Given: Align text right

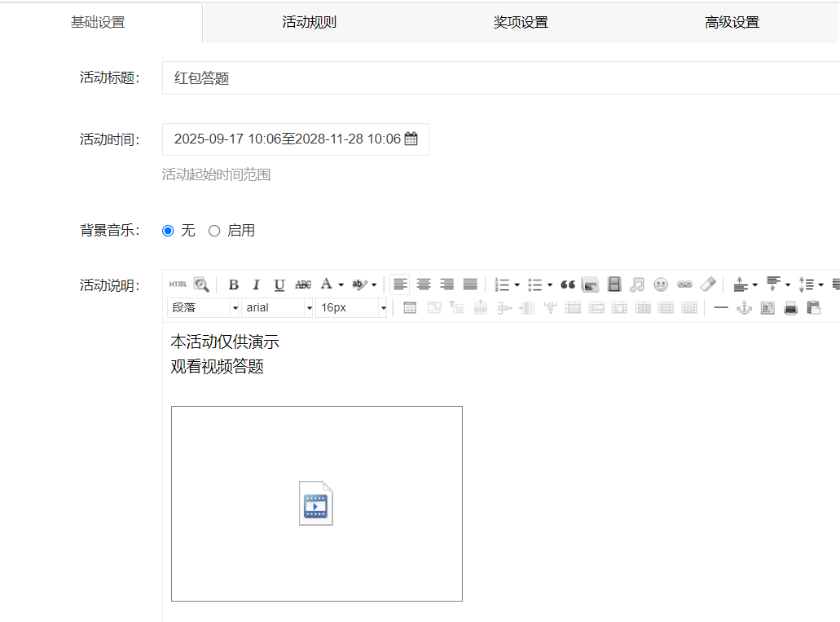Looking at the screenshot, I should pos(446,285).
